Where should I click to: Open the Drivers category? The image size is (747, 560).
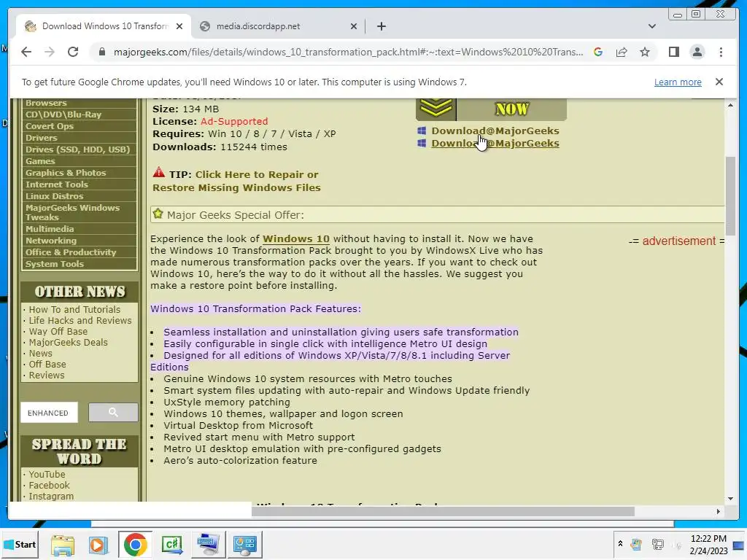pyautogui.click(x=42, y=138)
